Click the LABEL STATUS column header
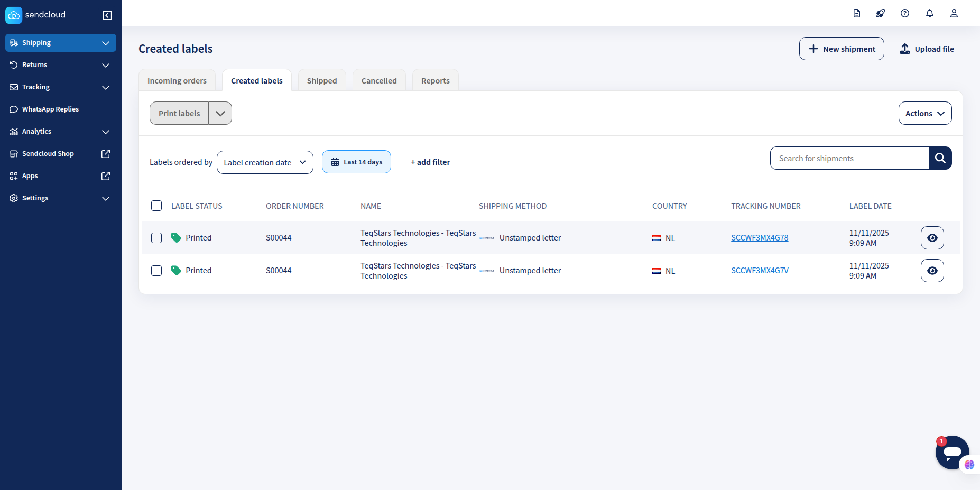980x490 pixels. point(197,206)
